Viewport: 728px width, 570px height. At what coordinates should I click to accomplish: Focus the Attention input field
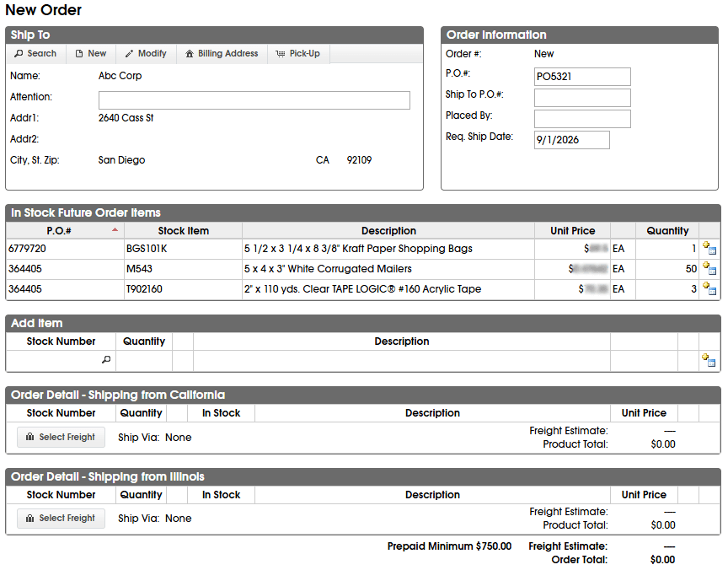(254, 100)
